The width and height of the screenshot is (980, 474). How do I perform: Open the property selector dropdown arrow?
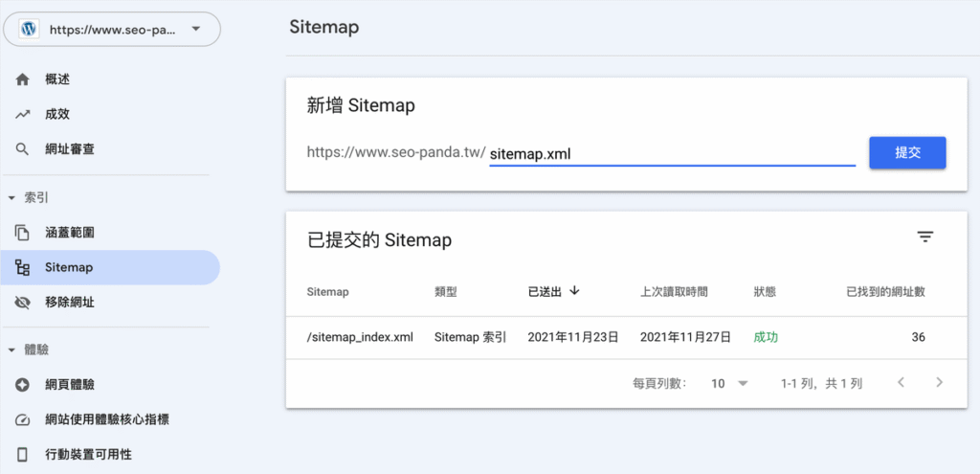pyautogui.click(x=195, y=29)
